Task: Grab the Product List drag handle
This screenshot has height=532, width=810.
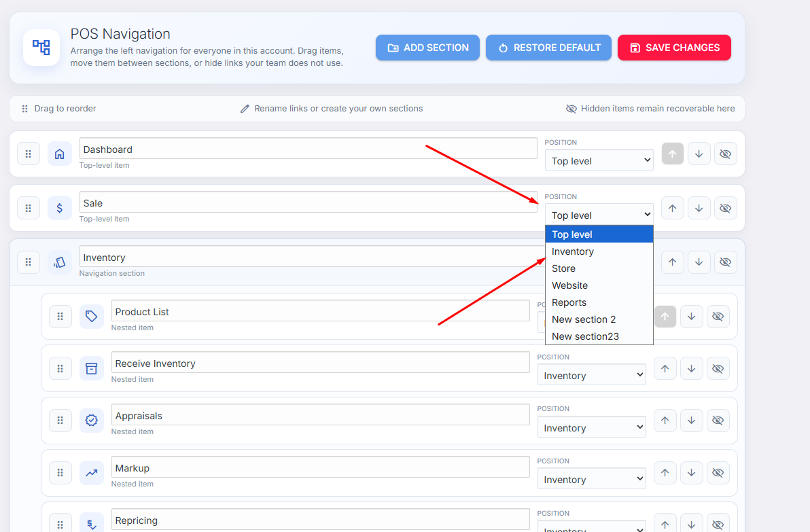Action: click(x=60, y=316)
